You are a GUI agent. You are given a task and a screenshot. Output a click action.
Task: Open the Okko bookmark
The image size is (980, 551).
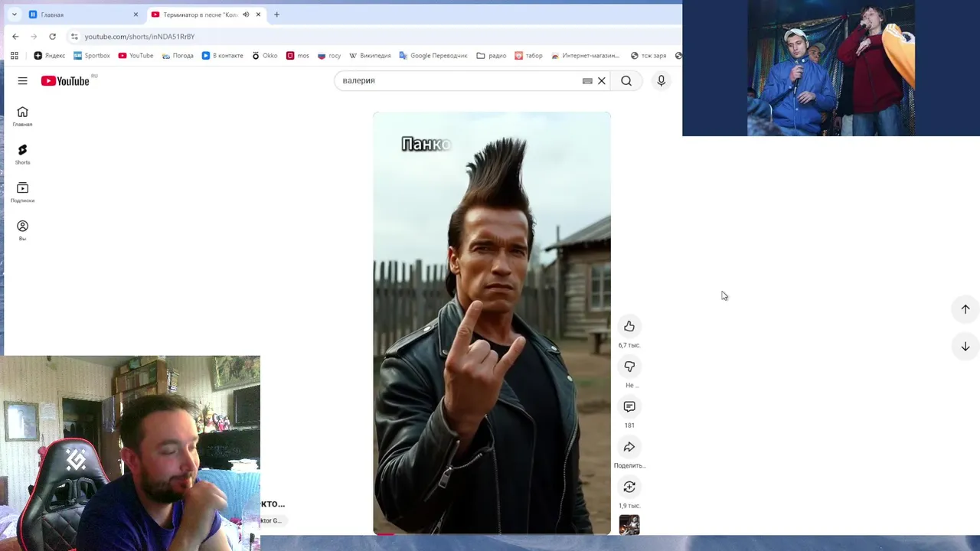(265, 55)
